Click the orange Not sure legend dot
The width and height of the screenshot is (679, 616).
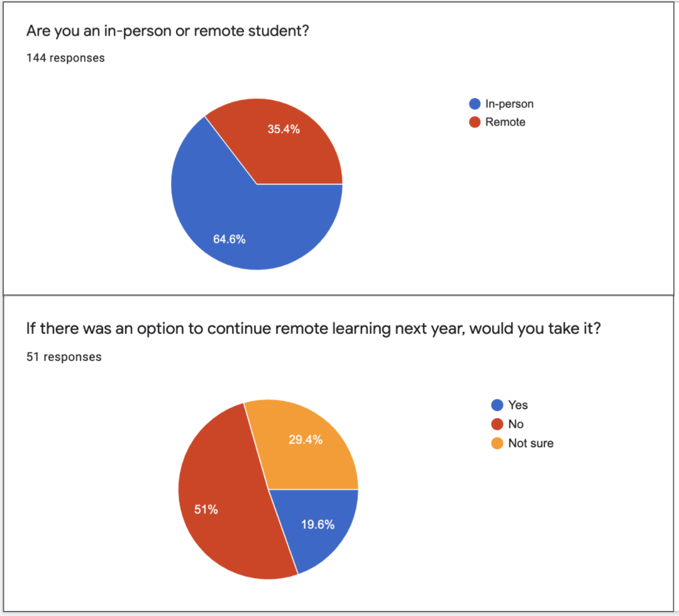click(497, 443)
